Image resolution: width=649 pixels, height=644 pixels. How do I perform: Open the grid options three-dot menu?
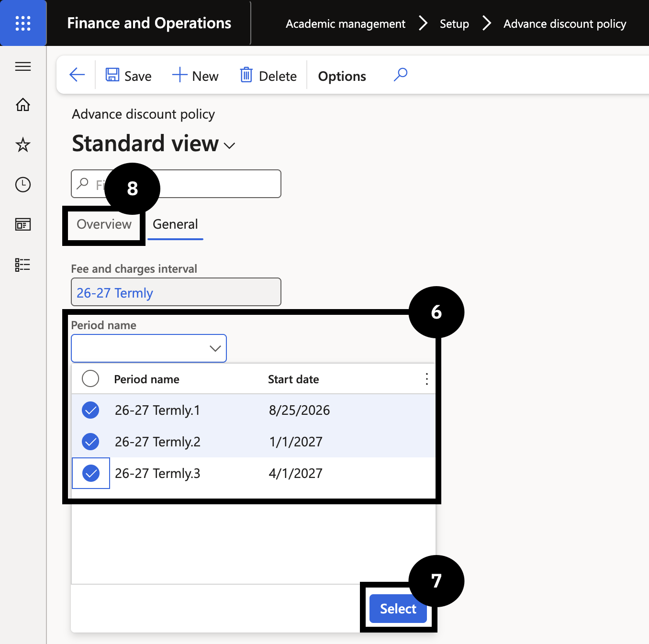pos(426,379)
